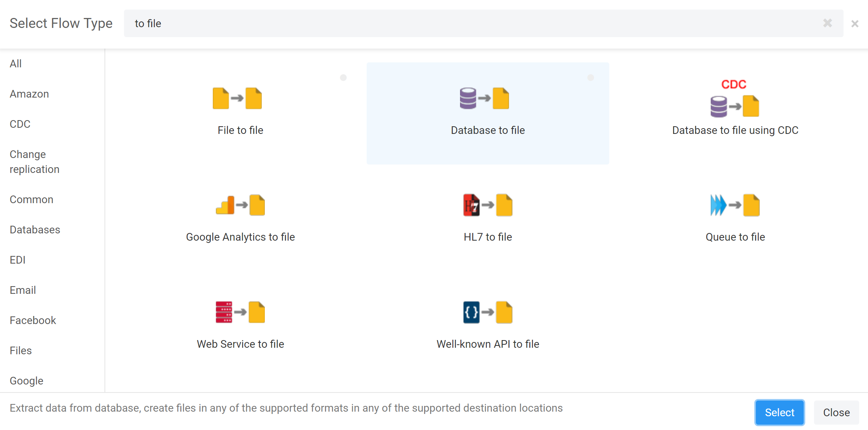This screenshot has height=430, width=868.
Task: Choose Well-known API to file icon
Action: click(488, 312)
